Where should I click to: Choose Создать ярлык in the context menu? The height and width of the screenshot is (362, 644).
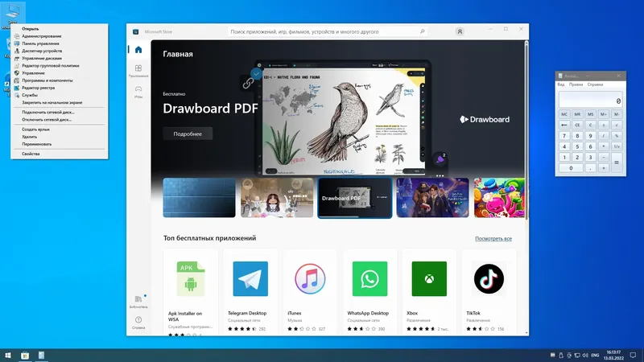(60, 130)
